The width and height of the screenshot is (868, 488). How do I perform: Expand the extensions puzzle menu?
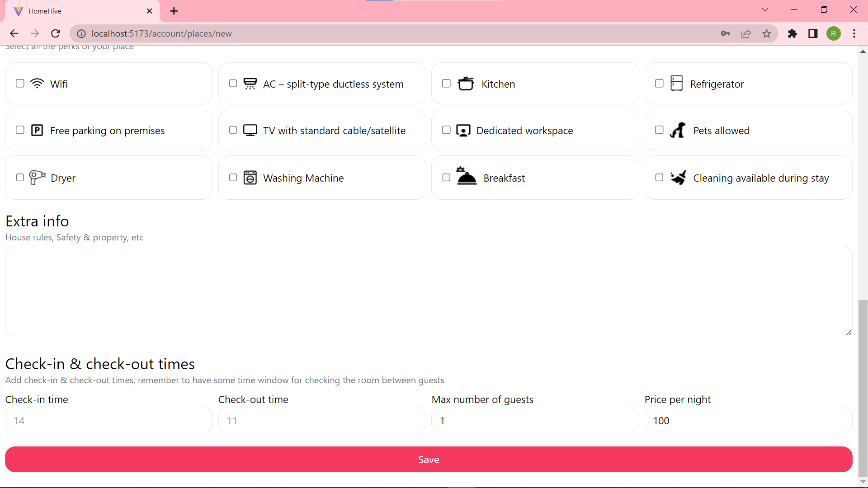(x=793, y=33)
